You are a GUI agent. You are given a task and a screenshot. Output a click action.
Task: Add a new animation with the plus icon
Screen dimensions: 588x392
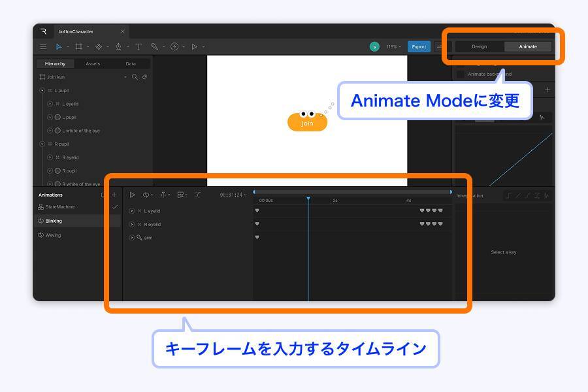click(x=114, y=195)
